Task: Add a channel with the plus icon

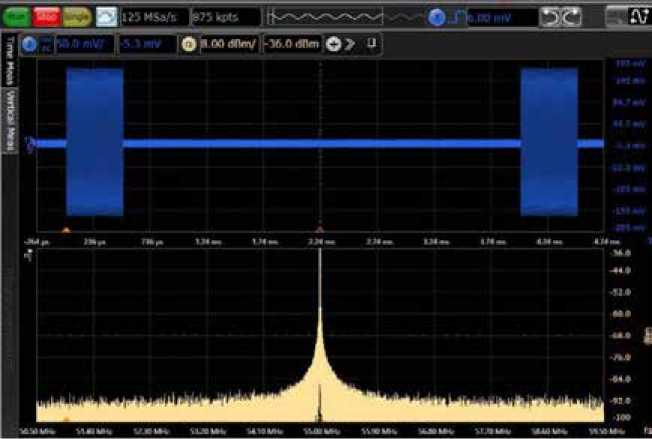Action: 333,45
